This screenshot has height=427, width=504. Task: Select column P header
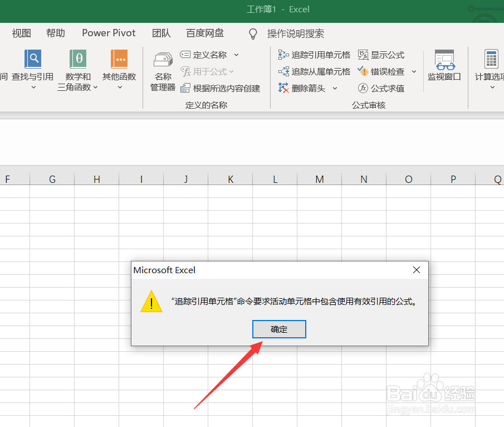click(x=453, y=179)
